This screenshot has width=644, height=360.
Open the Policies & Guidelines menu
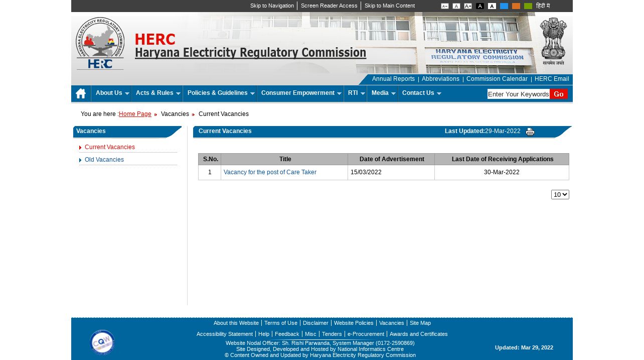click(x=221, y=93)
